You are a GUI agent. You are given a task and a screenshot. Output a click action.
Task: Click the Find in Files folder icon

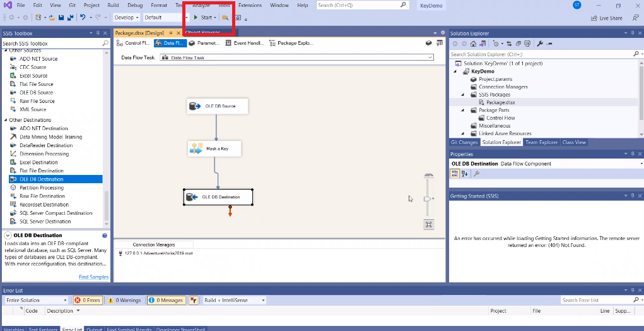click(225, 18)
